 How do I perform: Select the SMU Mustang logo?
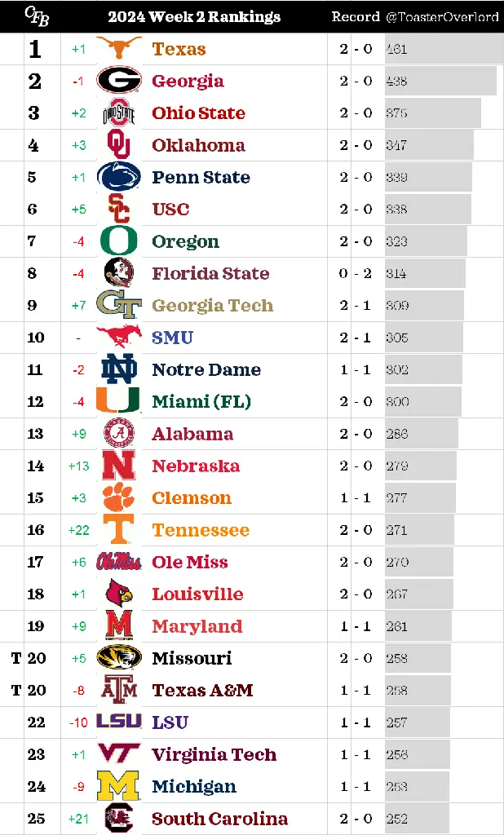point(119,337)
